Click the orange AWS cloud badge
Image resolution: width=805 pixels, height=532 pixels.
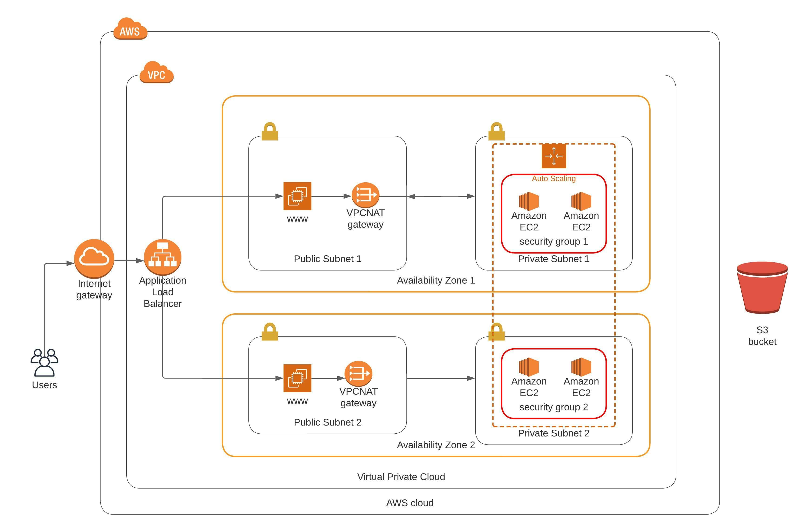130,30
